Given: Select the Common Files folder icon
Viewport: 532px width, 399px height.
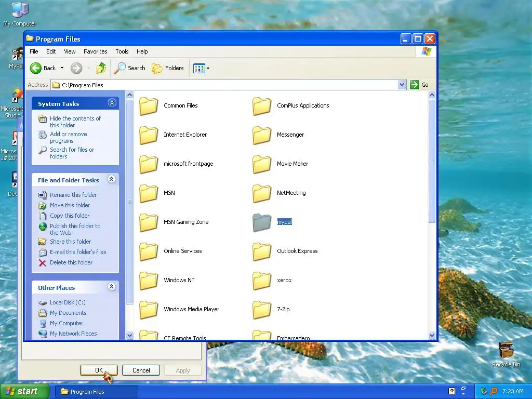Looking at the screenshot, I should 149,106.
